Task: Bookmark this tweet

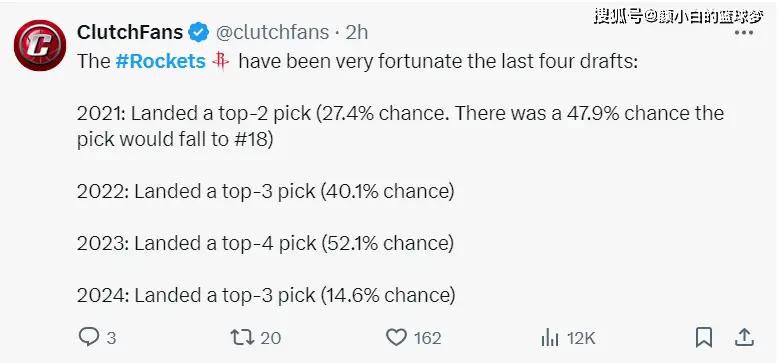Action: point(704,338)
